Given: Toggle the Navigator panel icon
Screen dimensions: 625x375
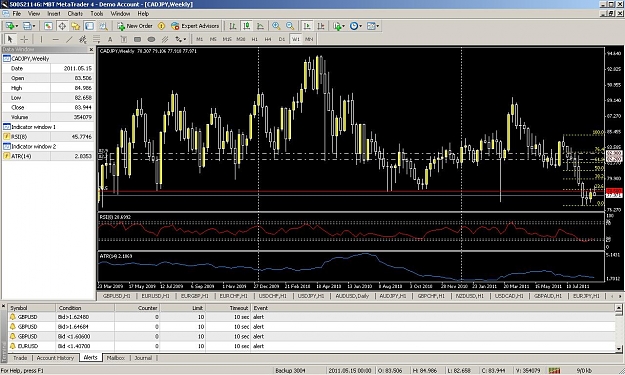Looking at the screenshot, I should click(x=75, y=26).
